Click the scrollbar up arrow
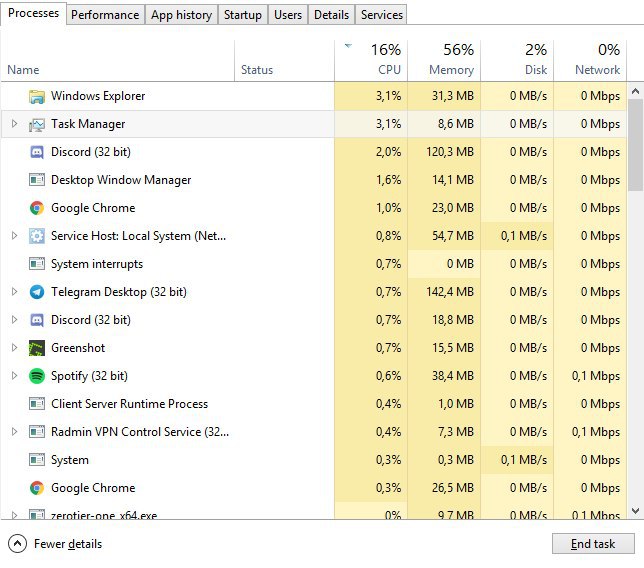The image size is (644, 568). 635,91
